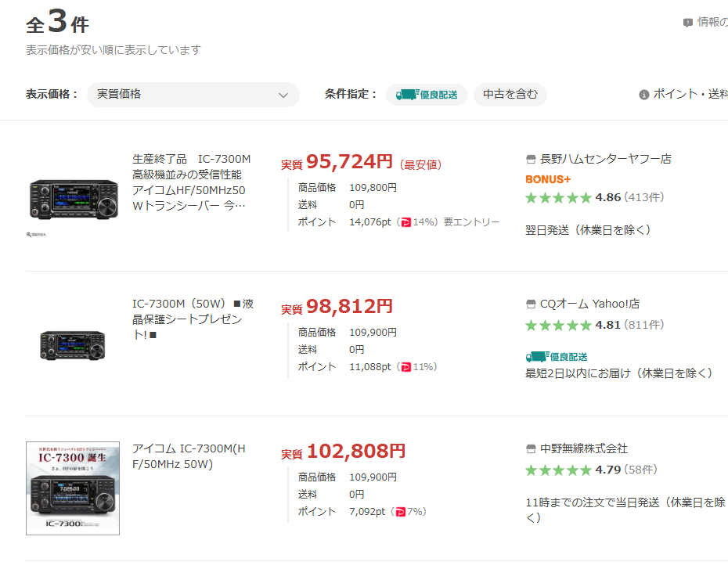Screen dimensions: 728x569
Task: Click 商品価格 109,800円 in first listing
Action: pyautogui.click(x=348, y=188)
